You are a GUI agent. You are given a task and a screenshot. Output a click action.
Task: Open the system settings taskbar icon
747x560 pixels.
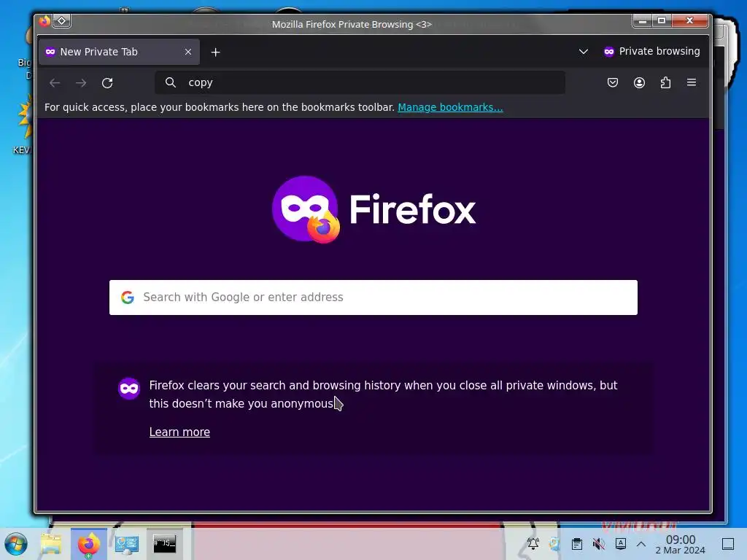(127, 544)
